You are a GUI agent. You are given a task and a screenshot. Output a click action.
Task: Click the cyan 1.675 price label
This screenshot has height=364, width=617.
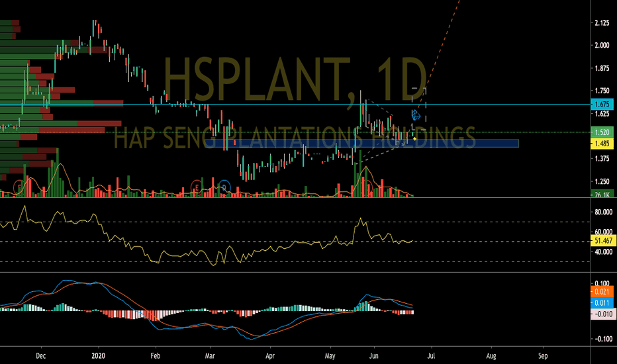602,105
